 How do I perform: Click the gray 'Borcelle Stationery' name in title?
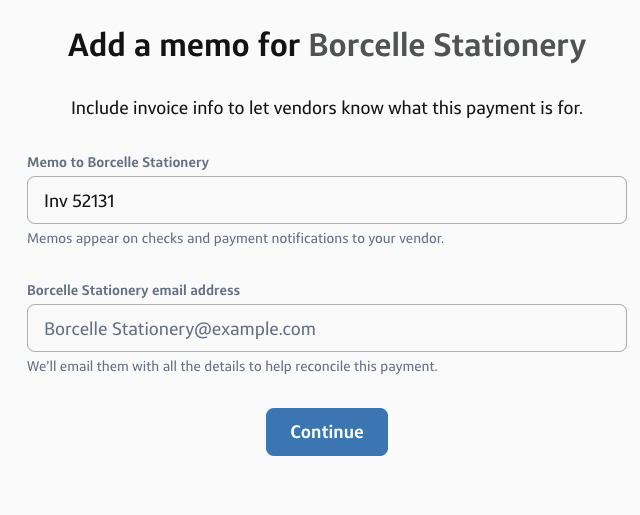(x=446, y=46)
